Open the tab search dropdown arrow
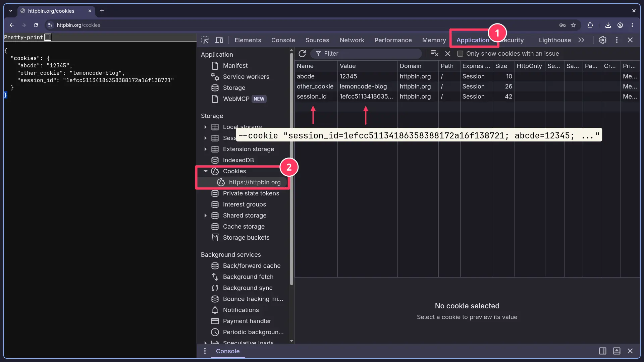Image resolution: width=644 pixels, height=362 pixels. click(11, 11)
